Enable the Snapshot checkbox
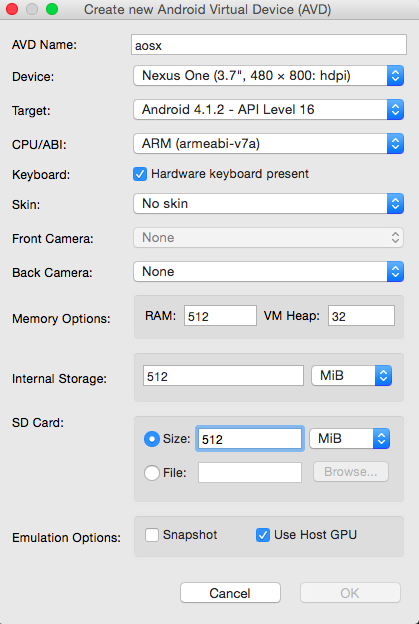Viewport: 419px width, 624px height. click(152, 535)
